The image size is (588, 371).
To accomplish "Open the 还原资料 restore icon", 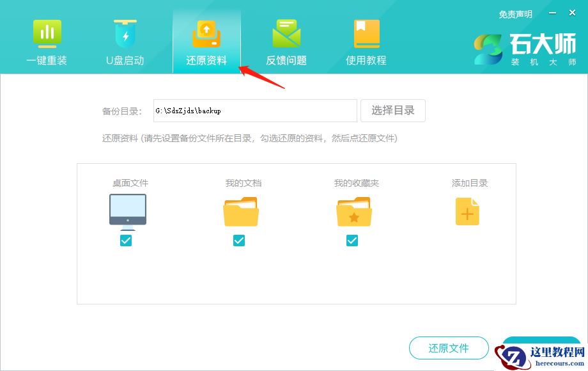I will (x=206, y=33).
